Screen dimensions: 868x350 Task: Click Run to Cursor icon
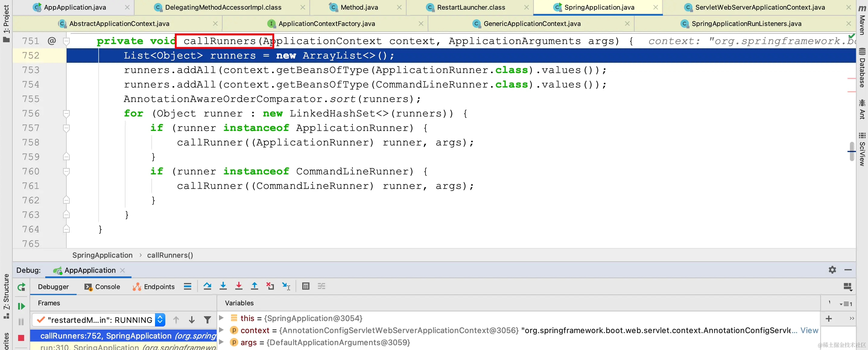[x=286, y=286]
